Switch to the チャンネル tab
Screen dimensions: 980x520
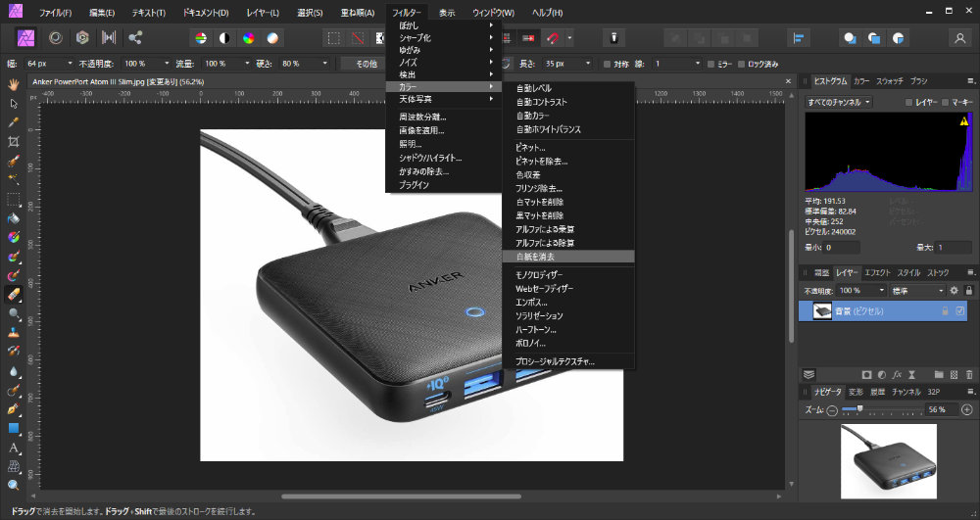(x=906, y=392)
